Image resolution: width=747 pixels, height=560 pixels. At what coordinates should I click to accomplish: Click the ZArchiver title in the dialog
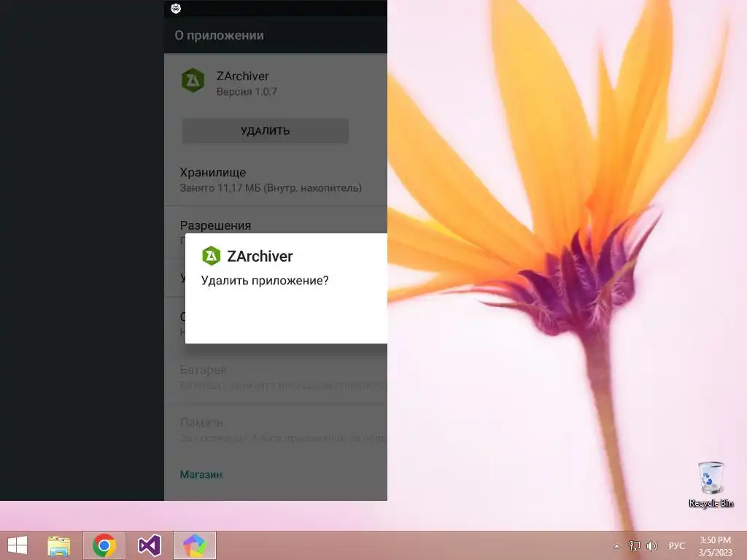[260, 256]
